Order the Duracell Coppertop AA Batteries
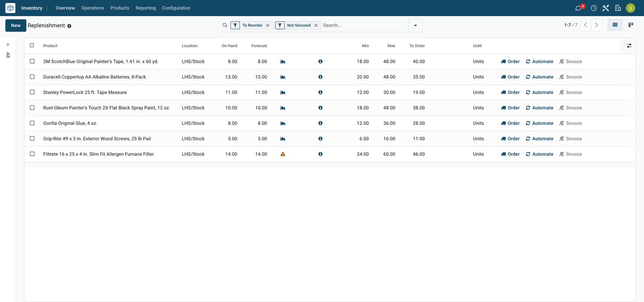 click(x=510, y=77)
